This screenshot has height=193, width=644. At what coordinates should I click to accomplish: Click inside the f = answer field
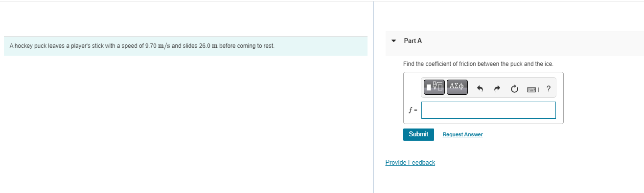pyautogui.click(x=488, y=110)
